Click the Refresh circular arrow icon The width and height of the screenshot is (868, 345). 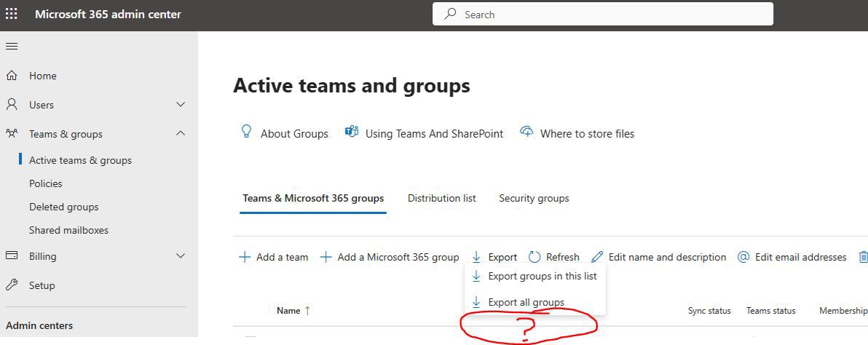[x=534, y=257]
